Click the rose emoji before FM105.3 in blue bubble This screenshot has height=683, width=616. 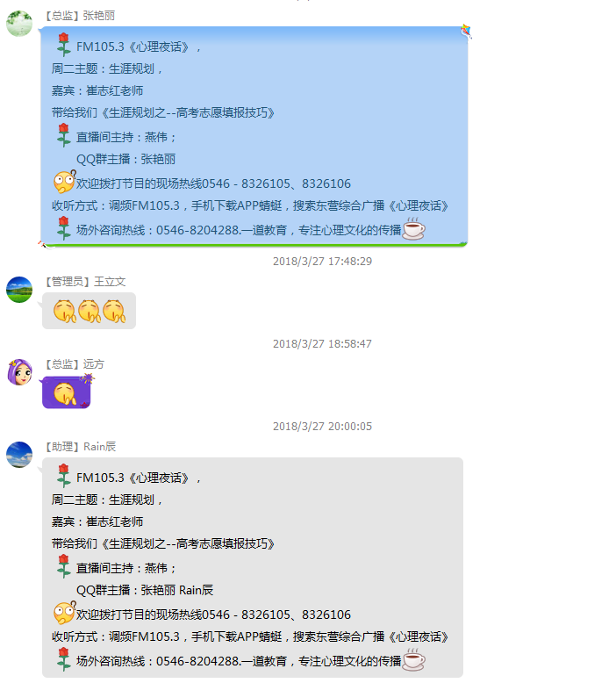64,45
